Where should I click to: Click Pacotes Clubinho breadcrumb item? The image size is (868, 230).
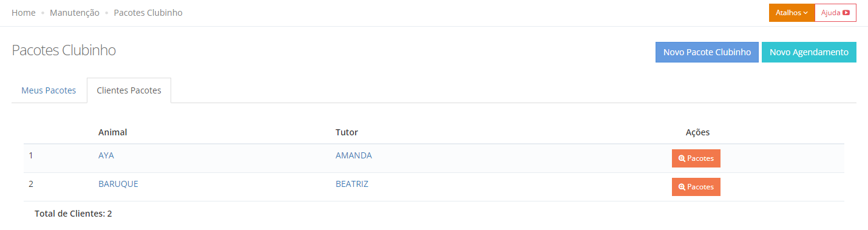click(148, 13)
